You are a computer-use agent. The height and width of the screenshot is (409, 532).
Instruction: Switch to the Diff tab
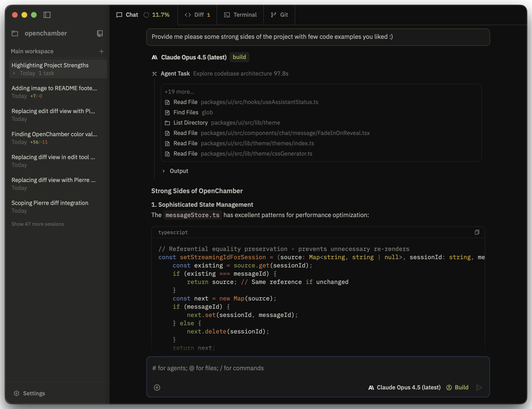pos(197,15)
